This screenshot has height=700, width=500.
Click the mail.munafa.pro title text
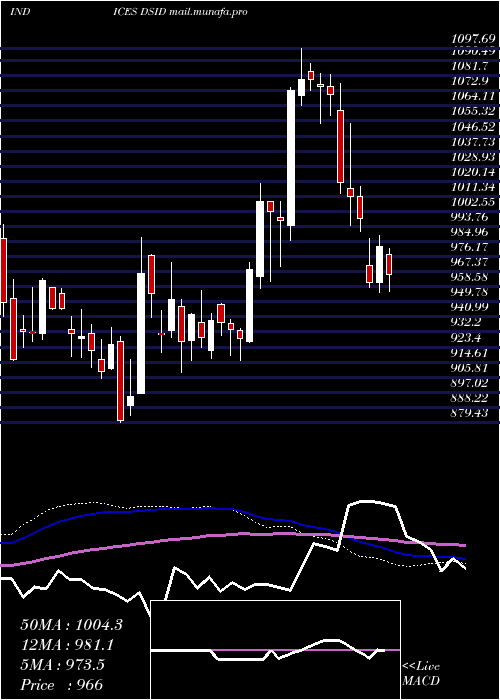[x=208, y=12]
